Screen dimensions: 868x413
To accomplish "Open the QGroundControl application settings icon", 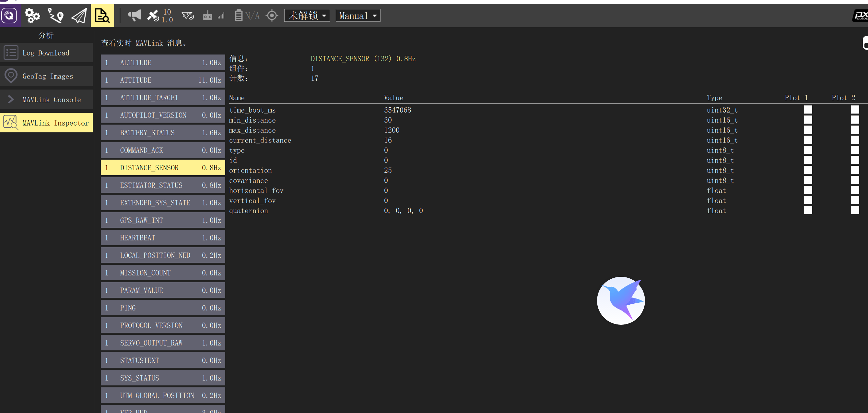I will point(9,16).
